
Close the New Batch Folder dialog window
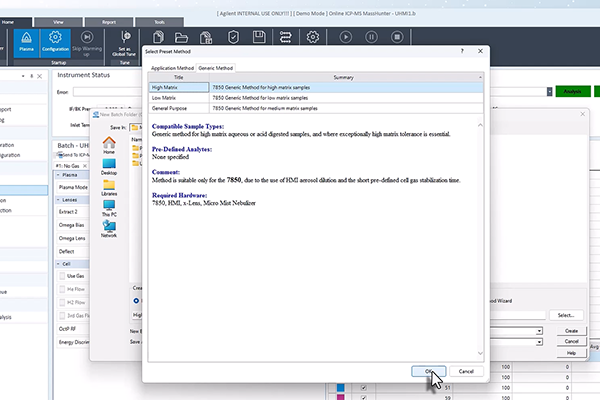click(x=582, y=114)
